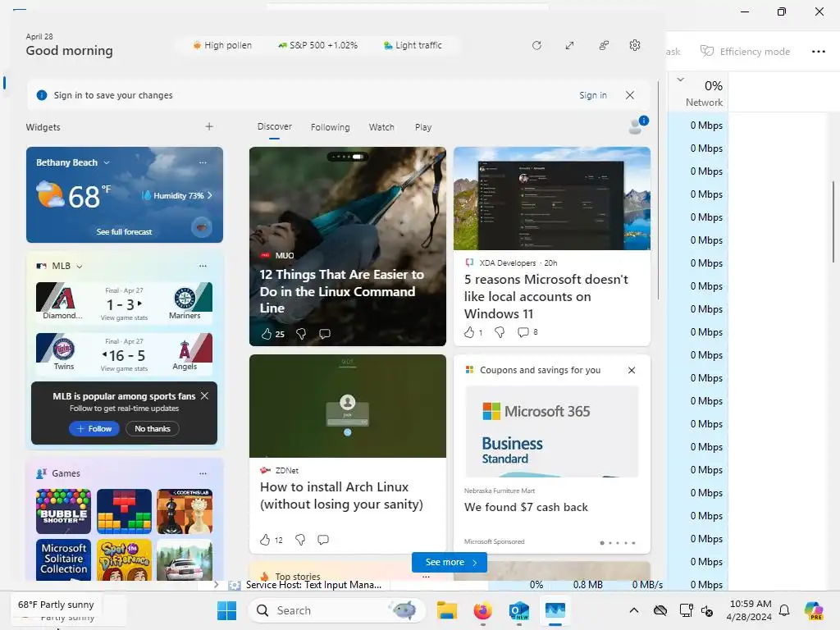Open the share feedback icon beside settings

604,46
